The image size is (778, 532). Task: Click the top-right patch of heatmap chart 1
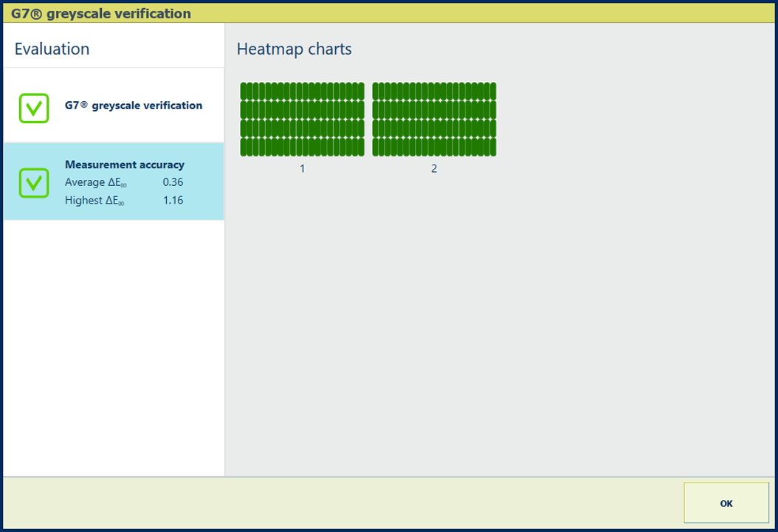(361, 91)
